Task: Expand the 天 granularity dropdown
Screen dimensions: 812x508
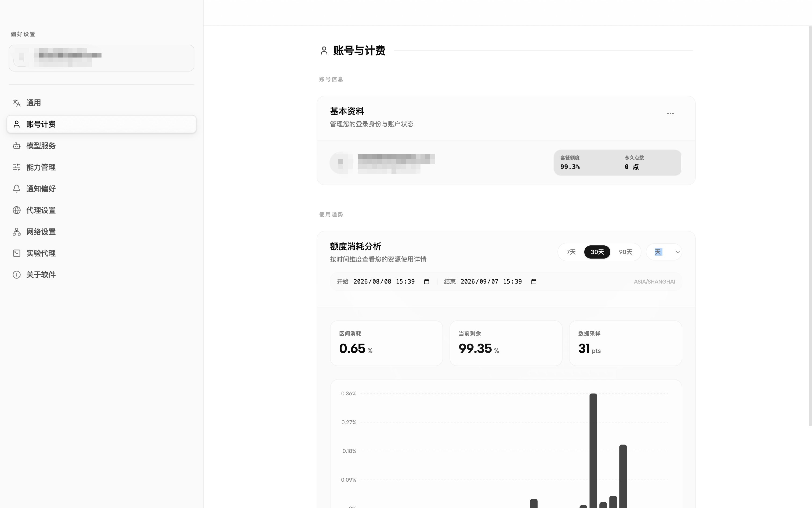Action: tap(664, 252)
